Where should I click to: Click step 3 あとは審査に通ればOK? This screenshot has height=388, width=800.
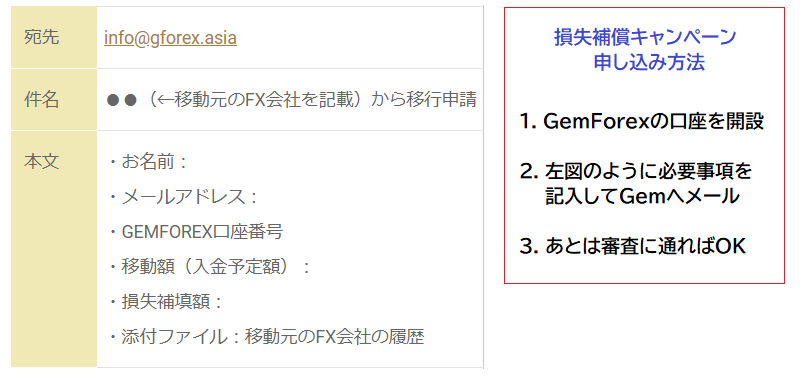point(633,246)
